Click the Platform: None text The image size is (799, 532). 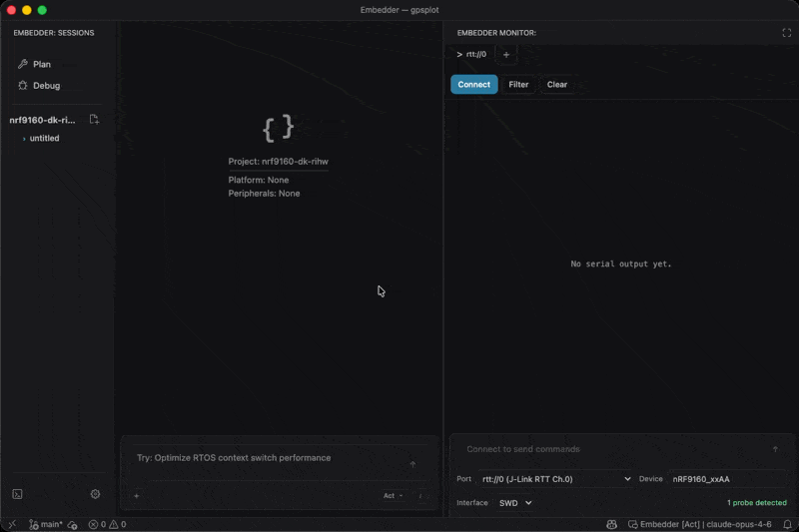point(259,181)
